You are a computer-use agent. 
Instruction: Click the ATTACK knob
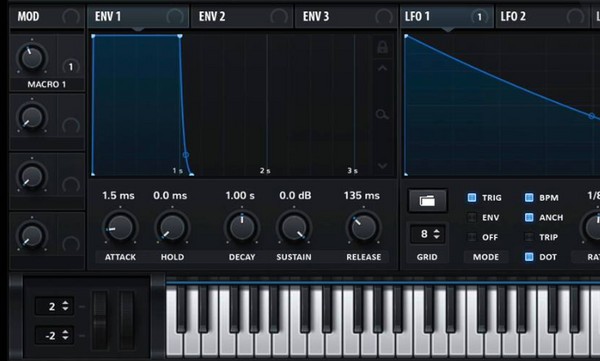tap(120, 227)
